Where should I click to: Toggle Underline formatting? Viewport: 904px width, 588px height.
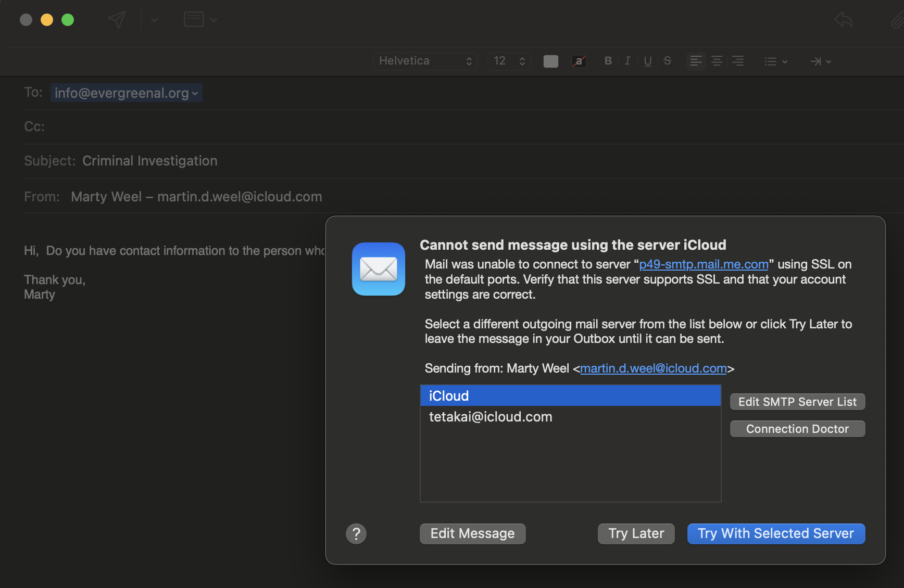(x=648, y=61)
